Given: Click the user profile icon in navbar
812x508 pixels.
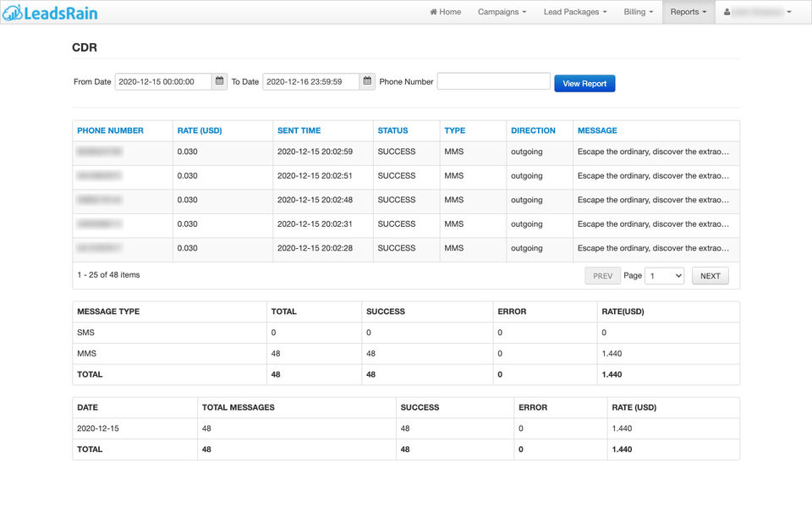Looking at the screenshot, I should click(x=727, y=12).
